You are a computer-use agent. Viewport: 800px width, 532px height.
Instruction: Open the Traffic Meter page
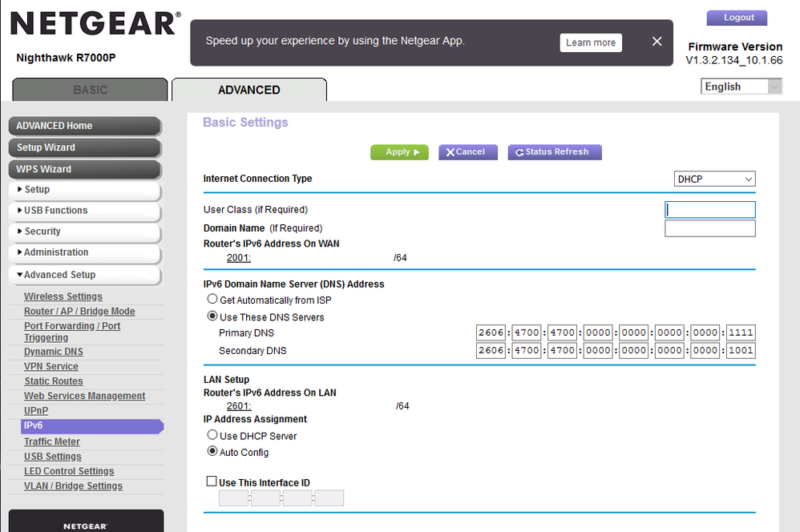pos(51,441)
